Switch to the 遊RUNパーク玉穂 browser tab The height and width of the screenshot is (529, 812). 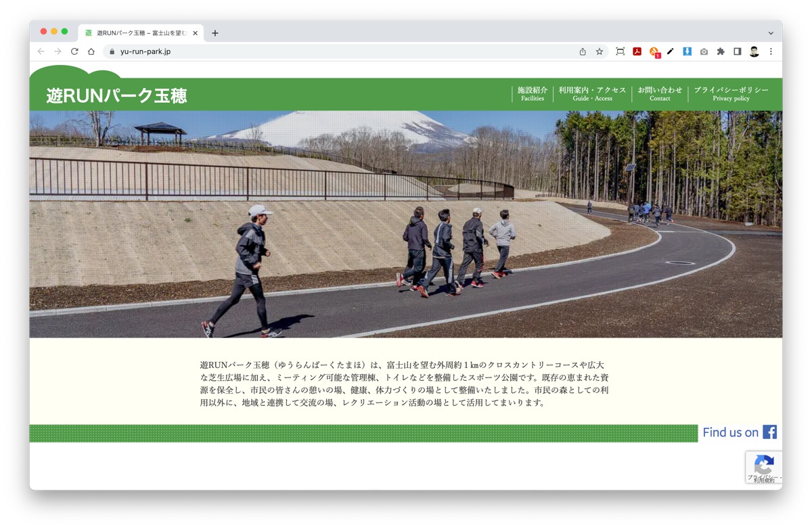point(135,32)
